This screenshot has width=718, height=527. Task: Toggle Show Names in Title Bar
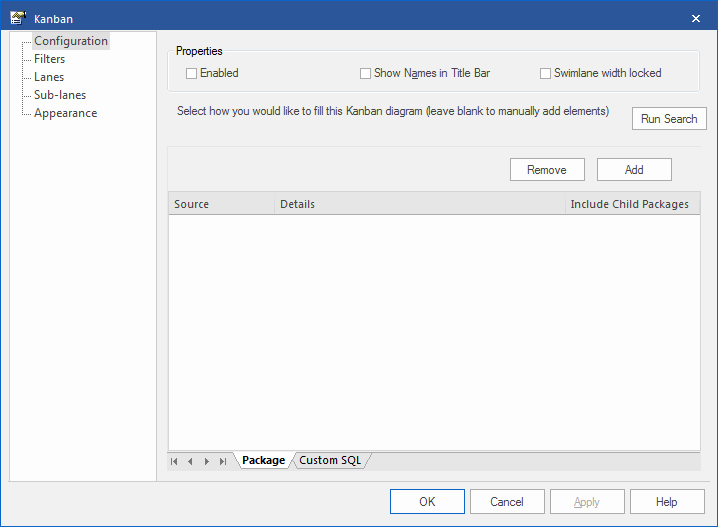[366, 73]
